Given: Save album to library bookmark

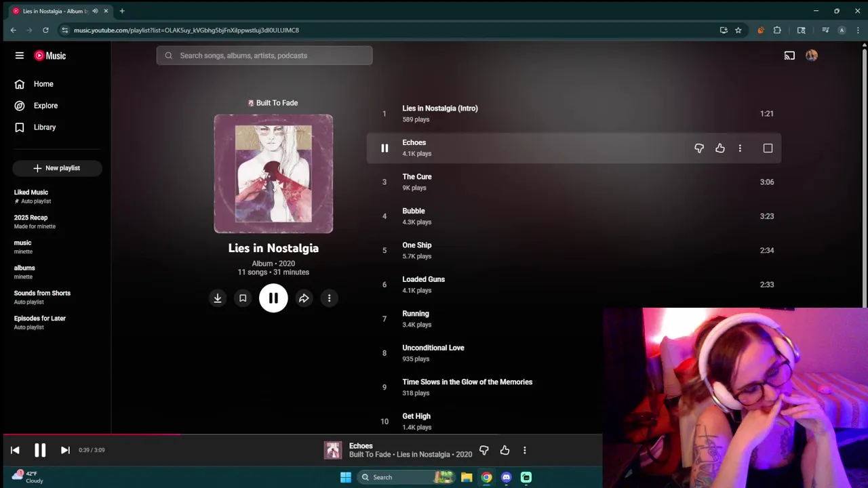Looking at the screenshot, I should [243, 298].
